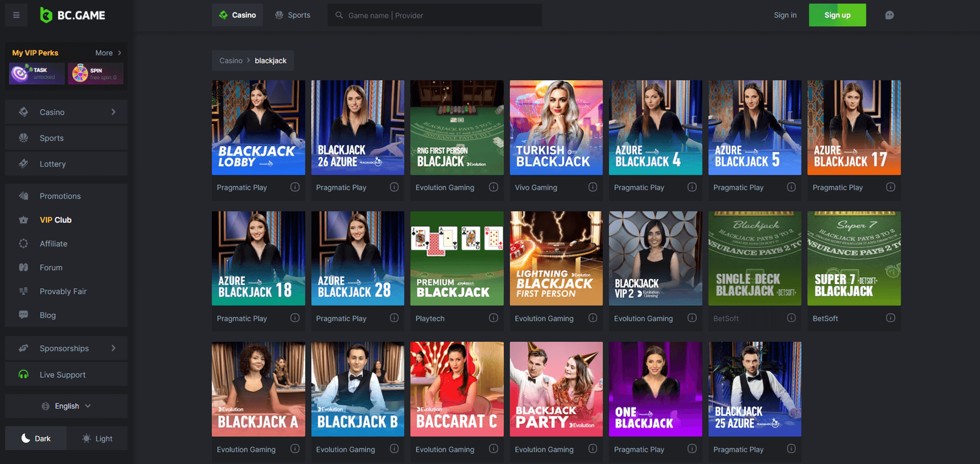Expand the Sponsorships submenu arrow
The height and width of the screenshot is (464, 980).
tap(113, 348)
